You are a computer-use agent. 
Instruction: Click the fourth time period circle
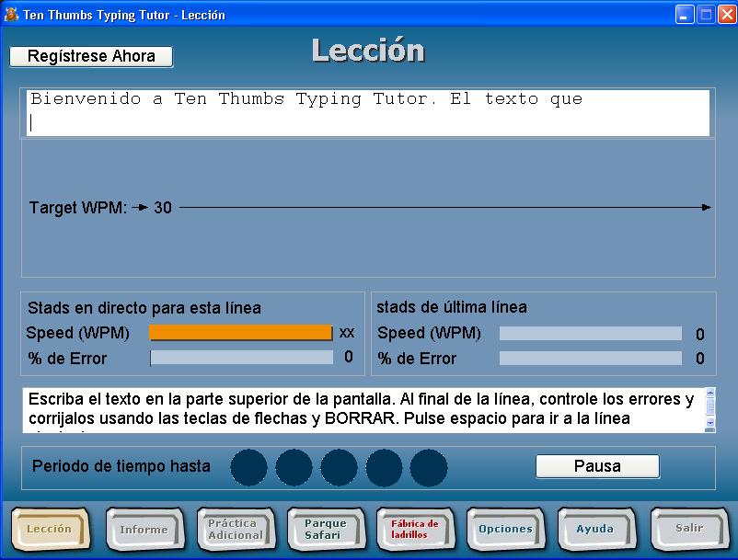click(384, 467)
